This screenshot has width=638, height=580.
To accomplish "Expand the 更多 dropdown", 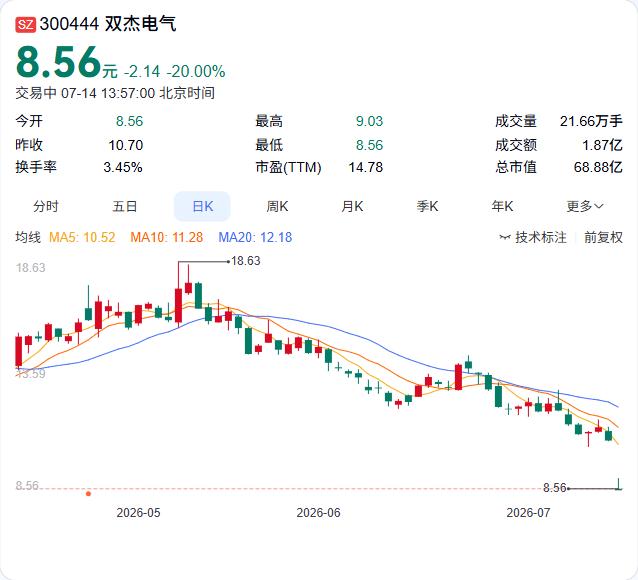I will [x=585, y=206].
